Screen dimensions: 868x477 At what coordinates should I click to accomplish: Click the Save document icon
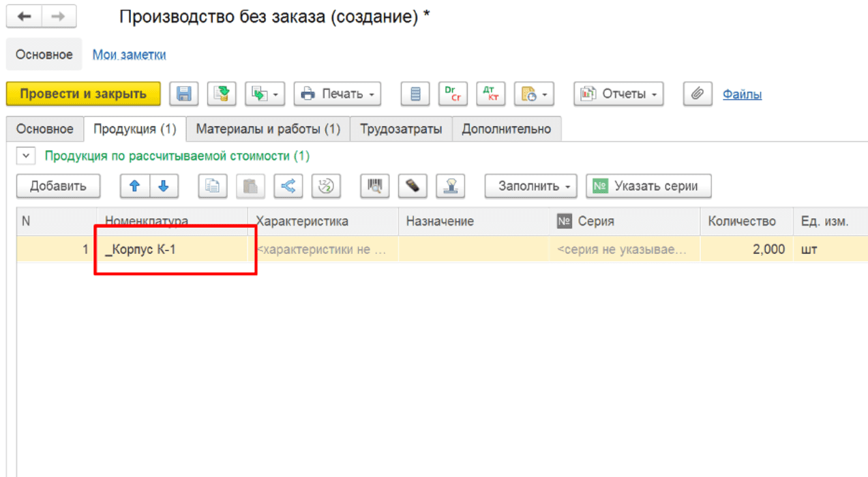[x=183, y=93]
